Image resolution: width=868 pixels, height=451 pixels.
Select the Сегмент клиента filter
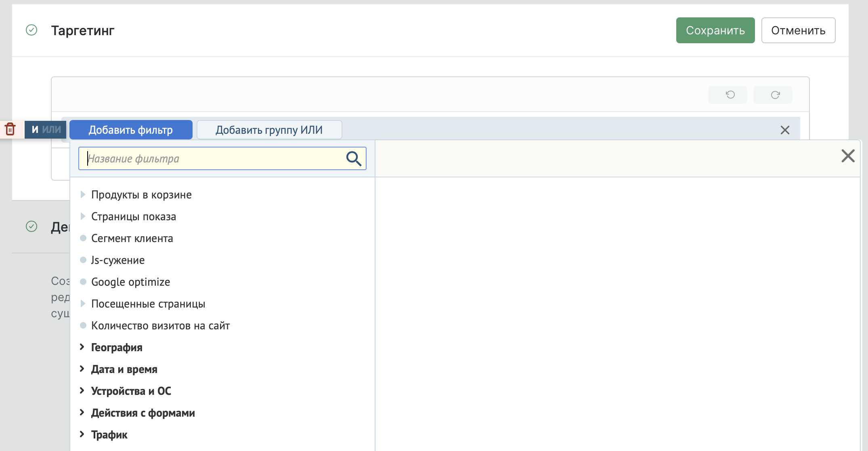coord(132,238)
